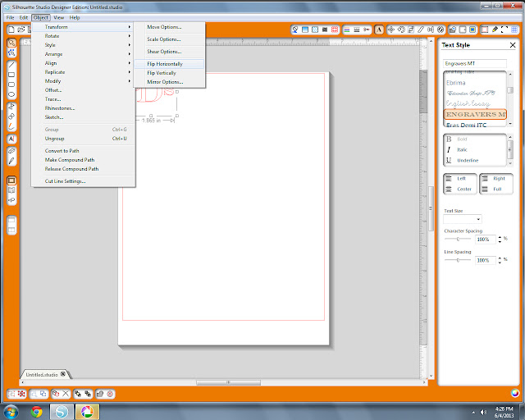Set text justification to Center
Viewport: 525px width, 420px height.
(x=460, y=189)
